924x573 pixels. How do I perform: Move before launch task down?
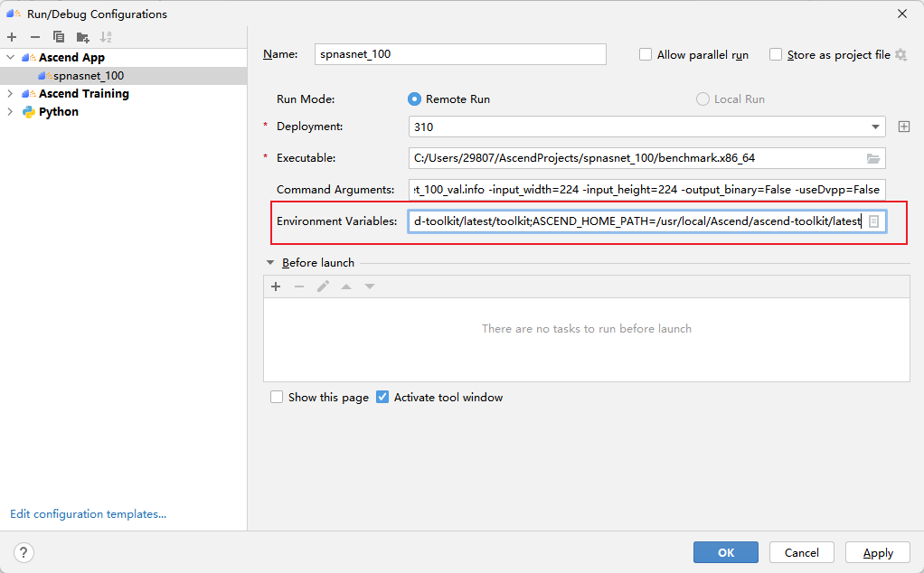370,286
